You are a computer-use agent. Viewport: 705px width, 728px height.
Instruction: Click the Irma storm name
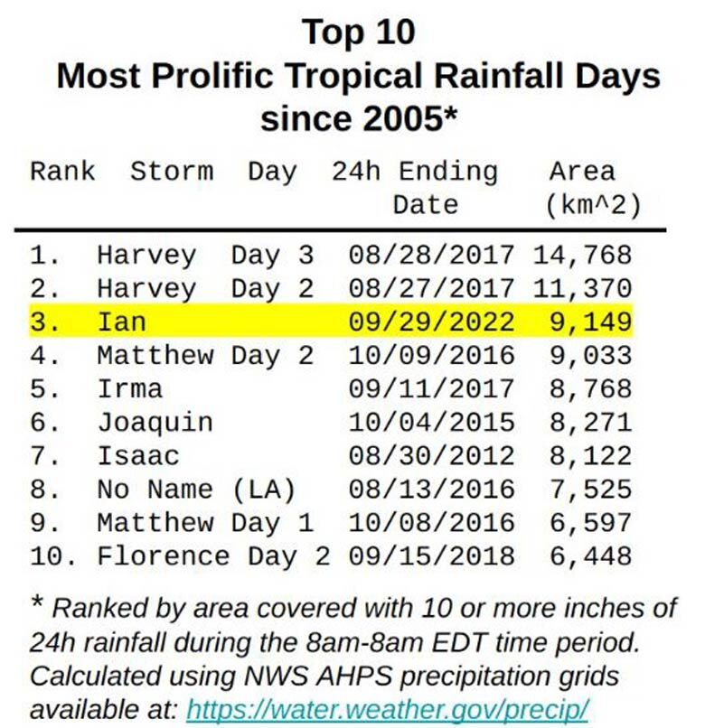[130, 388]
